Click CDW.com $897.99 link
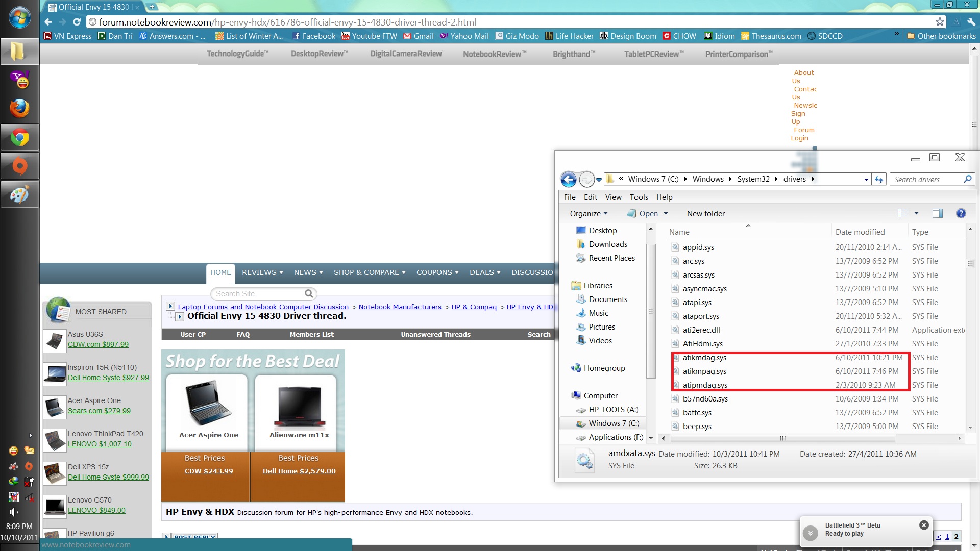This screenshot has height=551, width=980. point(98,344)
